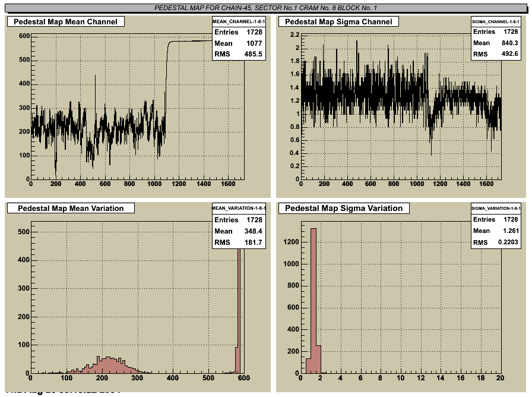Click x-axis label 400 on Mean Variation plot
This screenshot has height=397, width=532.
click(173, 377)
